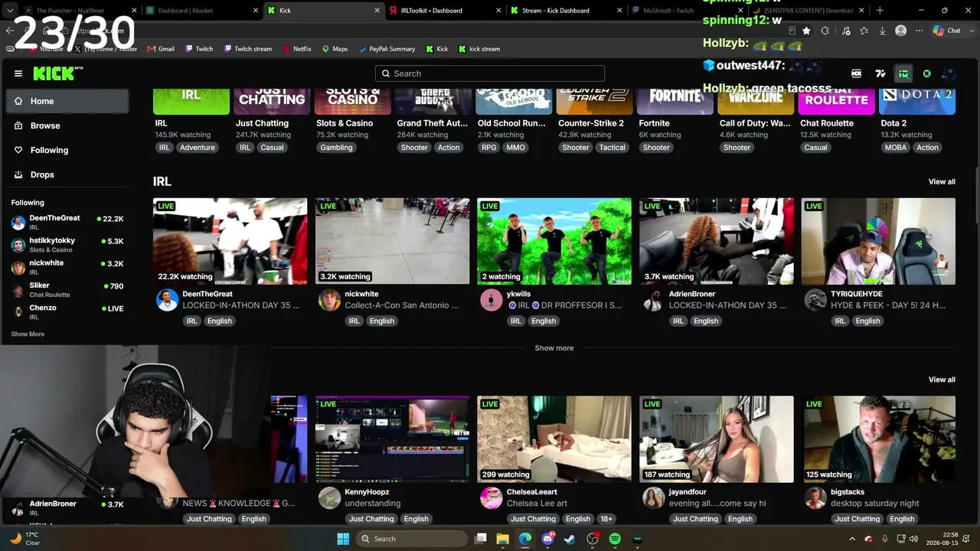Open the Gmail bookmark
The image size is (980, 551).
click(x=161, y=49)
